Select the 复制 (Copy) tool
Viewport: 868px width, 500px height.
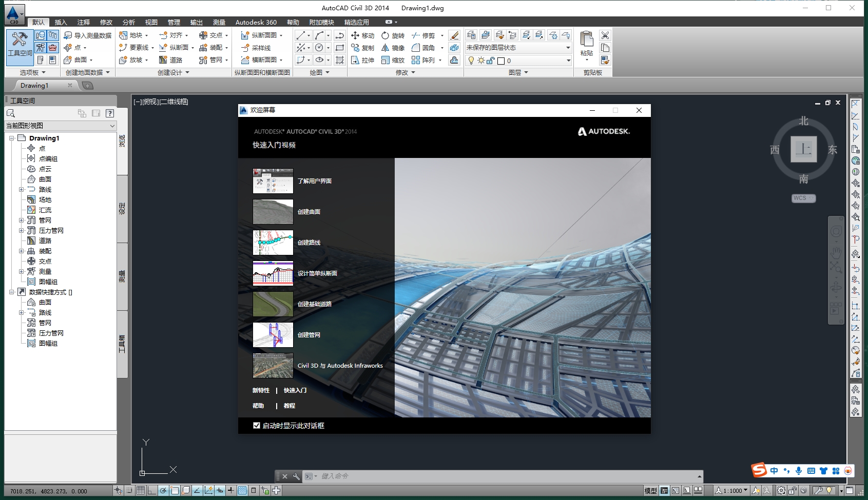point(362,48)
